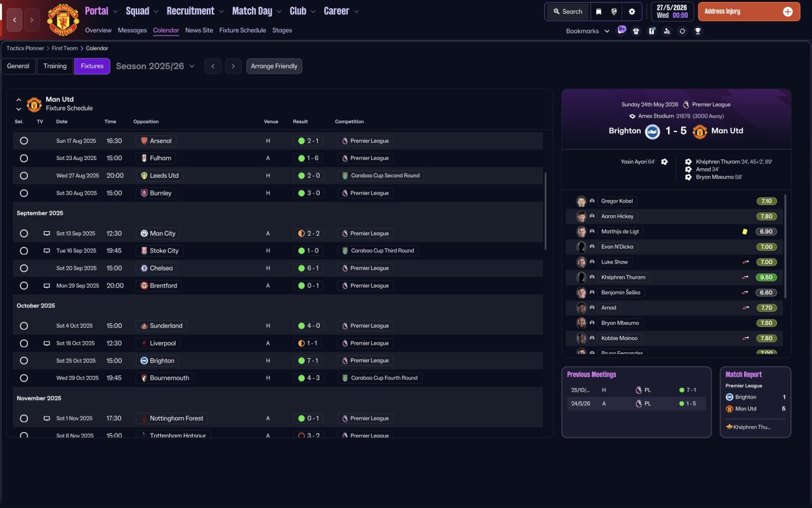Click the Manchester United club crest in header

coord(63,20)
